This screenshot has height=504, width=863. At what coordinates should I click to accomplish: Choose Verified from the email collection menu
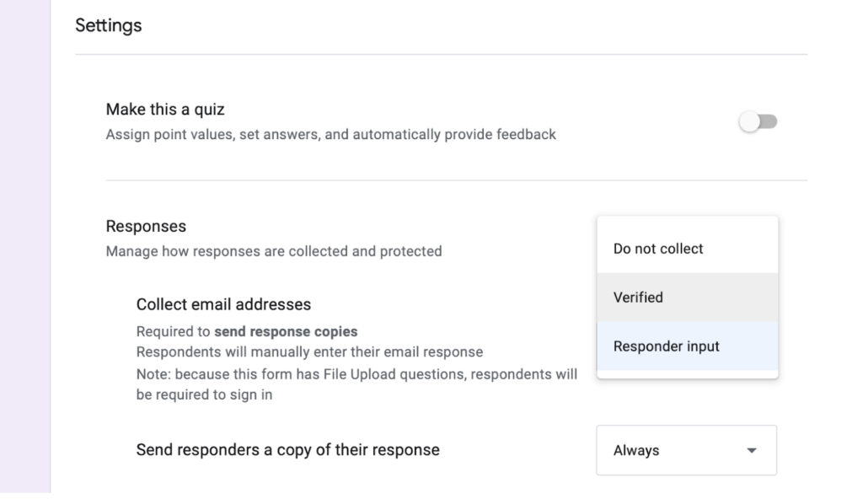point(638,298)
